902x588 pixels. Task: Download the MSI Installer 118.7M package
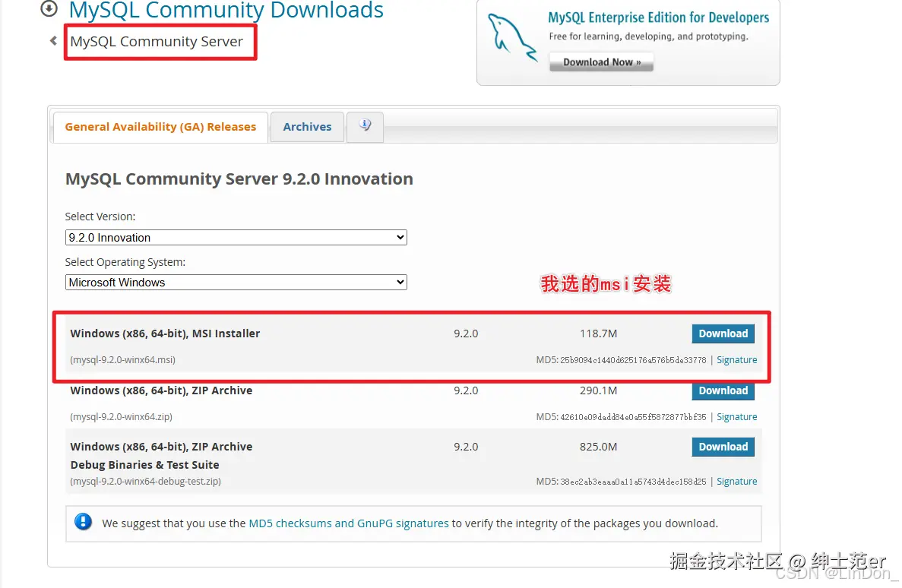(x=723, y=334)
